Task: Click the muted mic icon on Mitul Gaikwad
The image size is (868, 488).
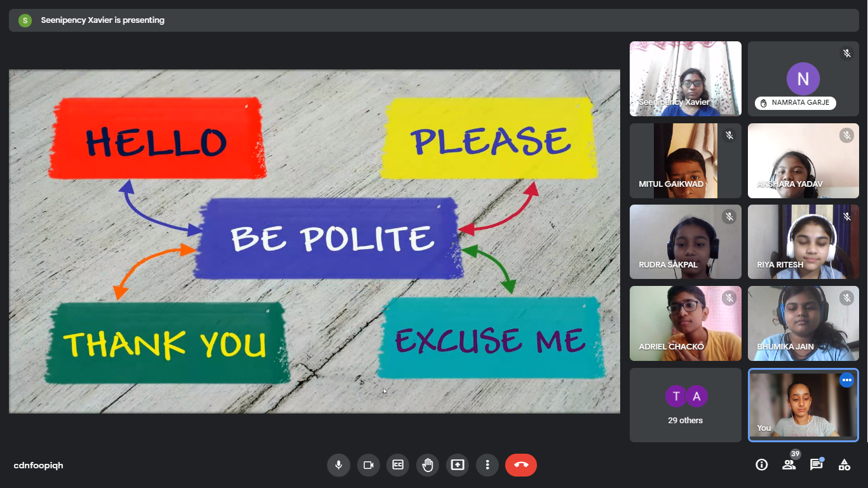Action: (x=729, y=135)
